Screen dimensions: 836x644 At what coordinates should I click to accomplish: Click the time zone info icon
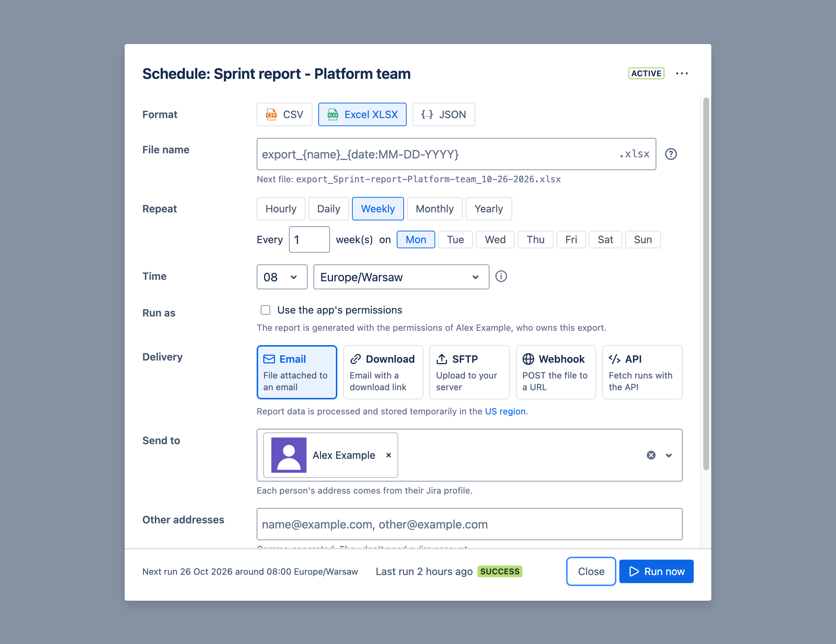pyautogui.click(x=501, y=277)
